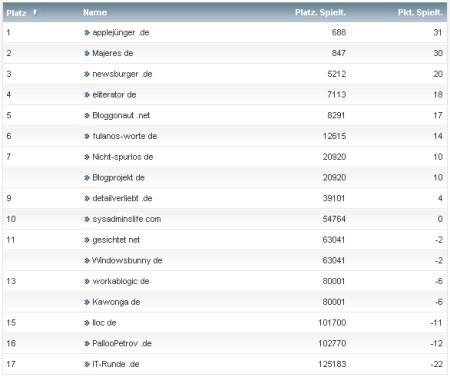
Task: Select the points value 31
Action: [438, 32]
